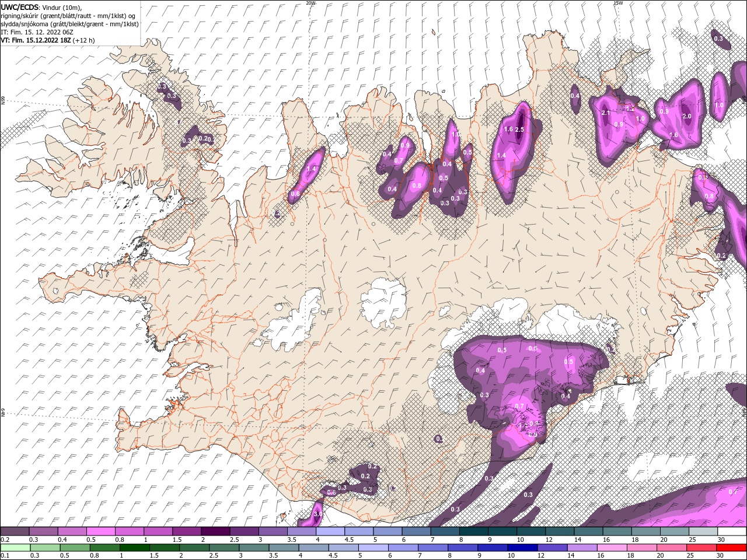Click the darkest green 1 swatch on the lower scale
Viewport: 747px width, 560px height.
click(134, 548)
